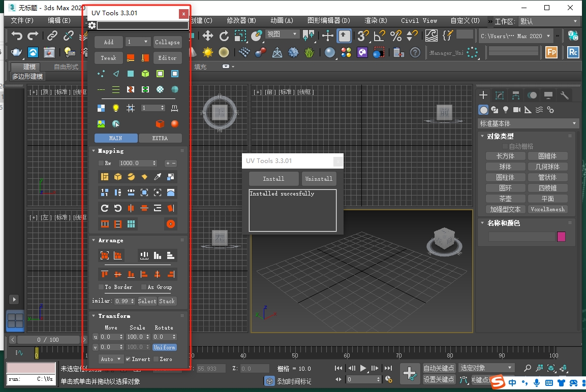586x392 pixels.
Task: Click the Play animation button
Action: click(x=363, y=368)
